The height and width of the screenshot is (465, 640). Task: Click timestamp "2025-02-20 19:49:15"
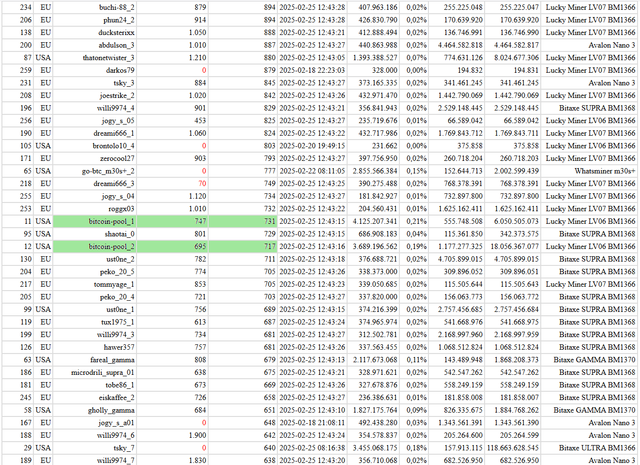(312, 146)
